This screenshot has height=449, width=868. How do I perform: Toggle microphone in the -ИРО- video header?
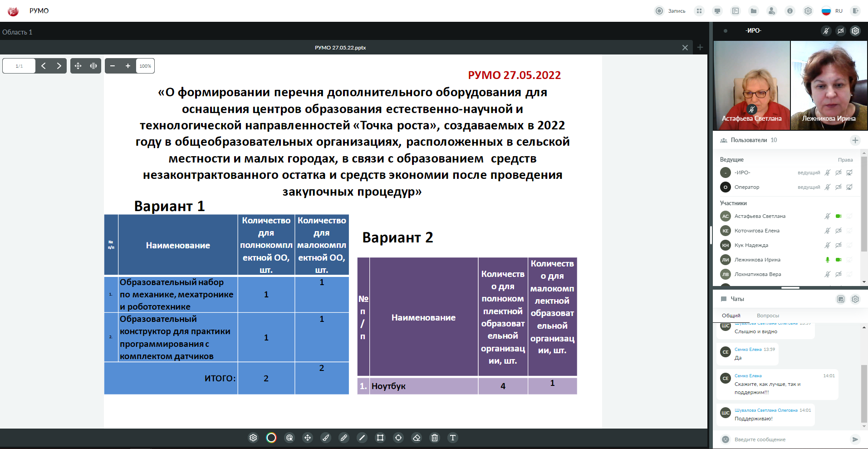click(826, 31)
